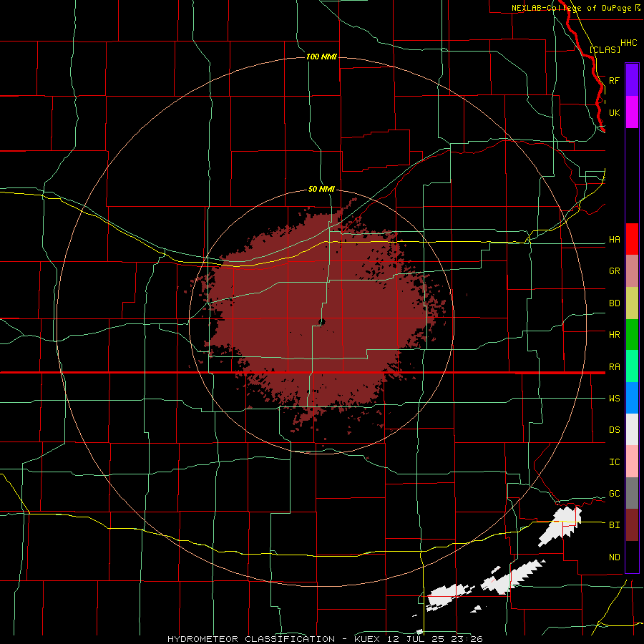This screenshot has height=644, width=644.
Task: Click the Hydrometeor Classification KUEX timestamp caption
Action: click(x=325, y=639)
